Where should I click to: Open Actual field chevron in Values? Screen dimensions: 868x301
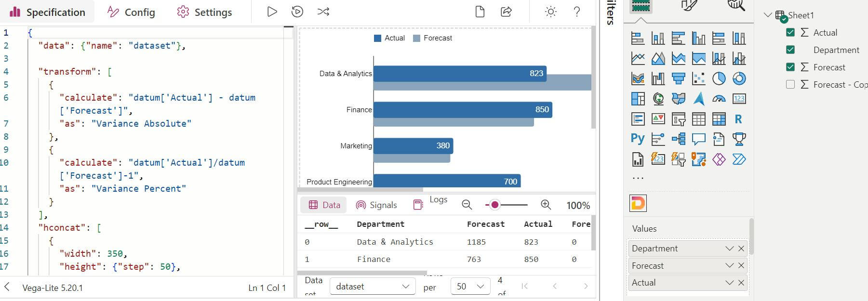click(730, 283)
